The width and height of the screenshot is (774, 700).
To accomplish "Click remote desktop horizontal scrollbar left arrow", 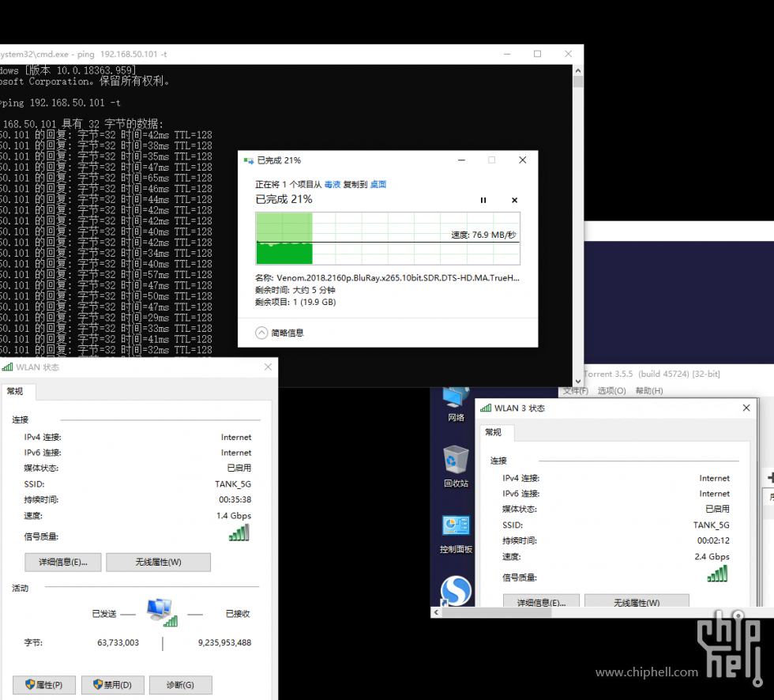I will click(x=436, y=612).
